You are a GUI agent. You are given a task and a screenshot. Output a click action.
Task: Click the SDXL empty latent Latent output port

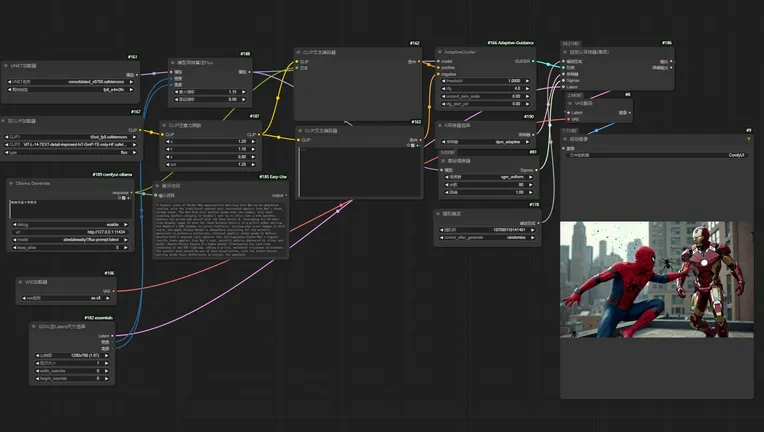pos(113,335)
